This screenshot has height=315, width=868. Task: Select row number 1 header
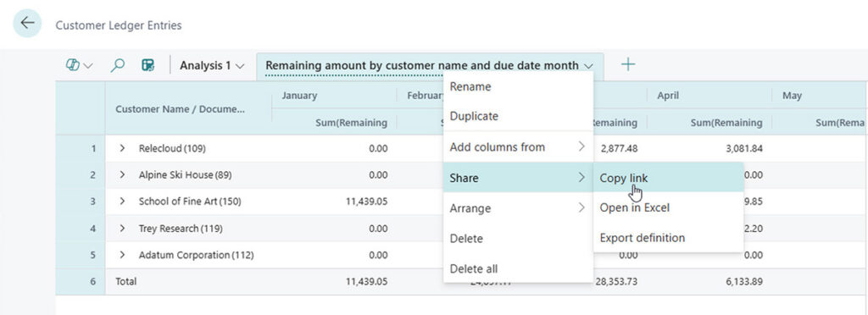point(81,148)
